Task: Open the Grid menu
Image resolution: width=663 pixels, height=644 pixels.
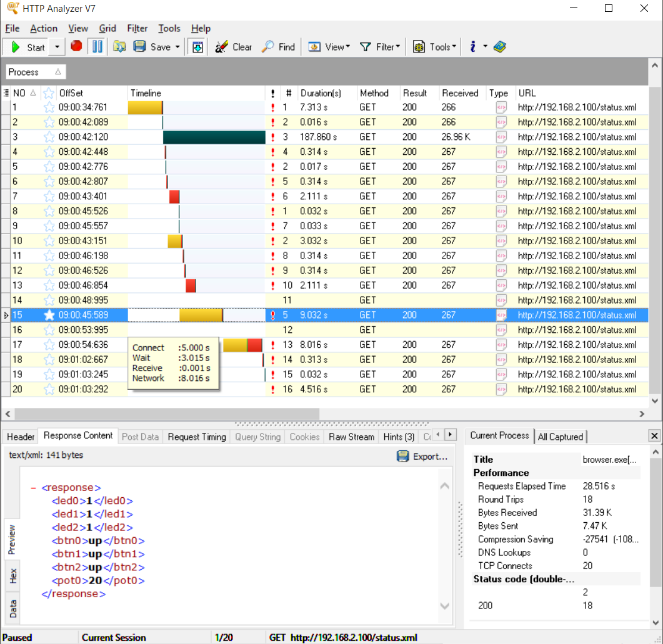Action: point(107,28)
